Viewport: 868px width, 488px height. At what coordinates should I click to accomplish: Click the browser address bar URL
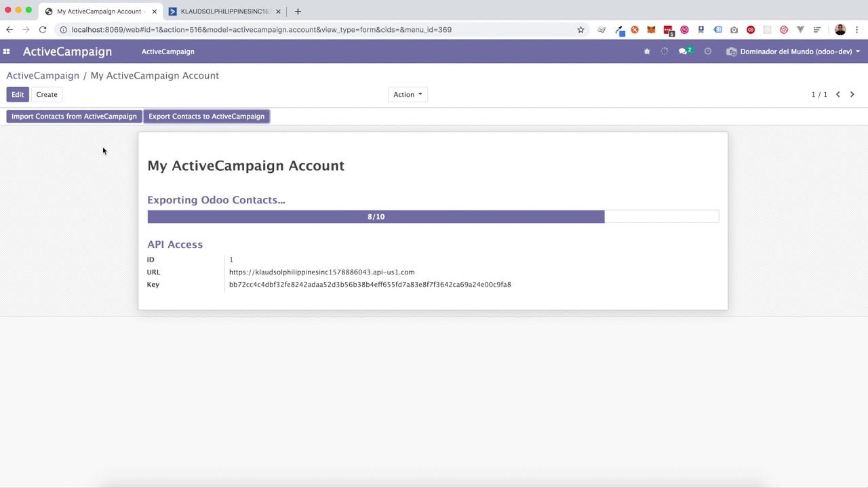click(261, 30)
